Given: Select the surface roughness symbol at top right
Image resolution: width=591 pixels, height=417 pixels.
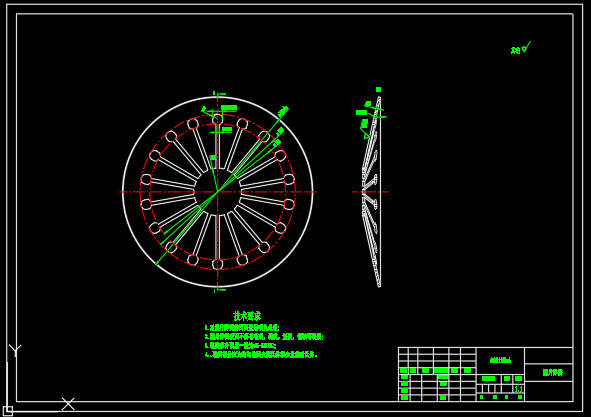Looking at the screenshot, I should (x=521, y=48).
